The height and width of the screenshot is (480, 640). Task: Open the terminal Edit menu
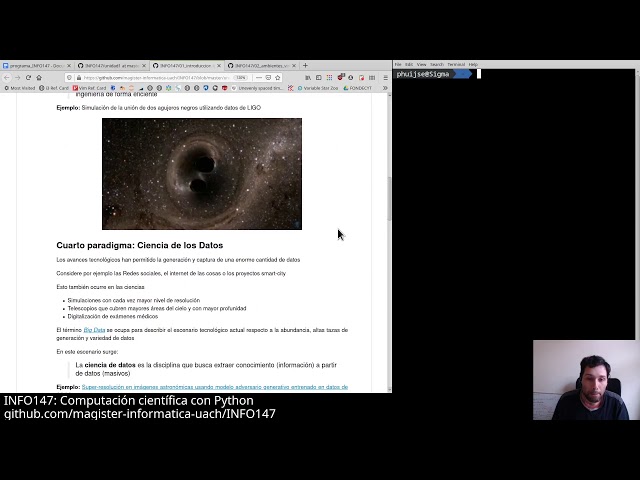(409, 64)
